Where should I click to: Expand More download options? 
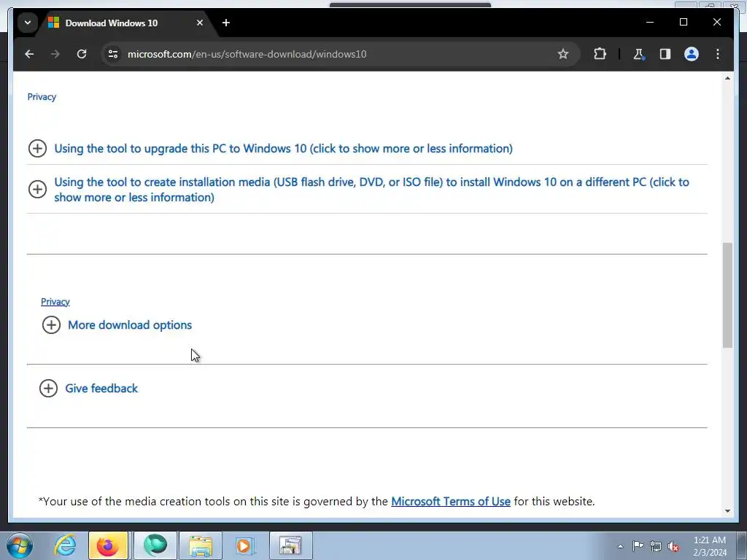[117, 325]
